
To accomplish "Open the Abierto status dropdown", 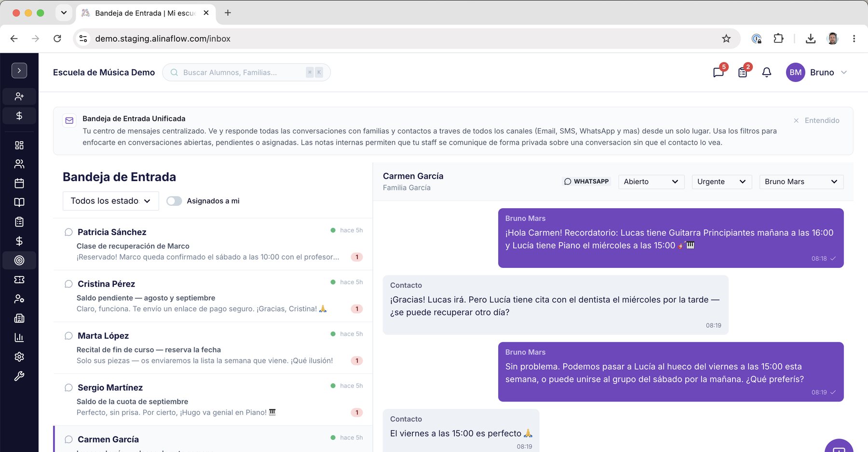I will click(651, 182).
